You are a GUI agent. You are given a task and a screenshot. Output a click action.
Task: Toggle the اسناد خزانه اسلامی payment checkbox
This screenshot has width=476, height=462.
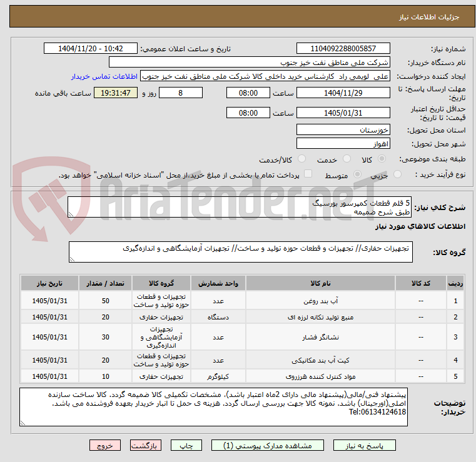[308, 174]
